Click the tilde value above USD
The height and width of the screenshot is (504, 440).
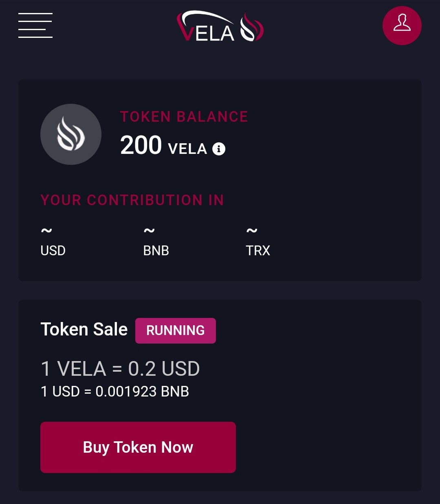46,231
